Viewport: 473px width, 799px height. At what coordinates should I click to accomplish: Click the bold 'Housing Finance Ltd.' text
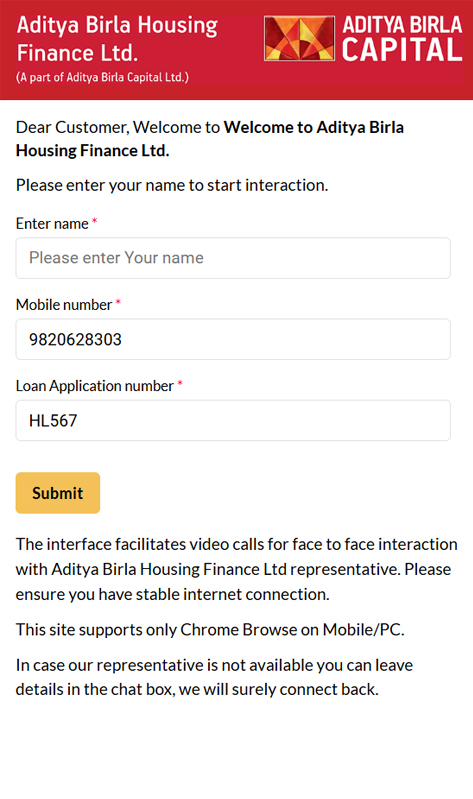(92, 151)
